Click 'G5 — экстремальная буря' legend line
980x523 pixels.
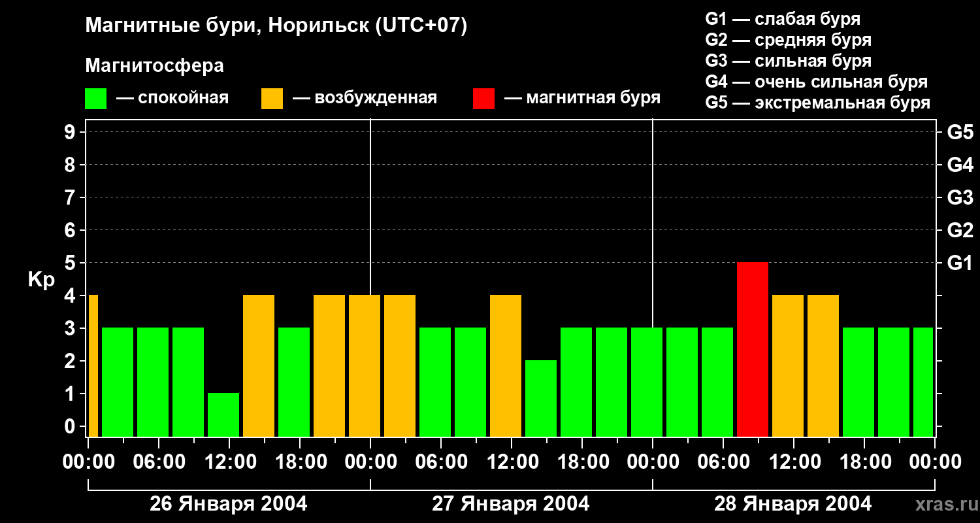pyautogui.click(x=817, y=103)
